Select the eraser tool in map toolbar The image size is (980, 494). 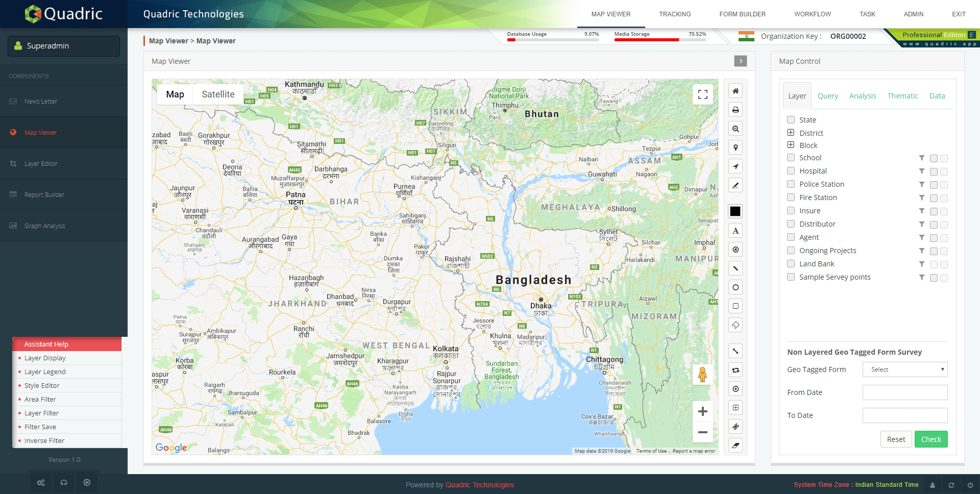tap(736, 446)
